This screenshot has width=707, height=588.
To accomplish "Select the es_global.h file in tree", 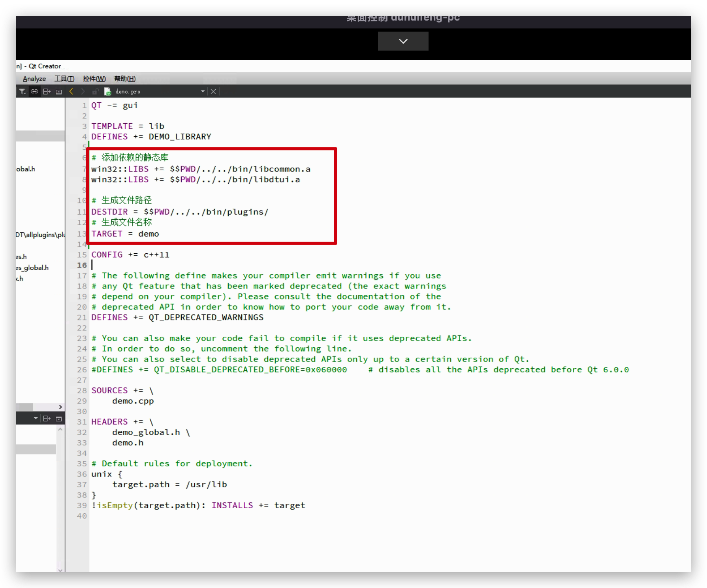I will point(32,268).
